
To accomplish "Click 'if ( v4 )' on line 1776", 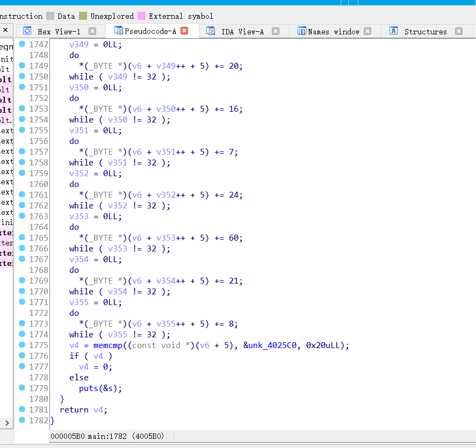I will point(91,356).
